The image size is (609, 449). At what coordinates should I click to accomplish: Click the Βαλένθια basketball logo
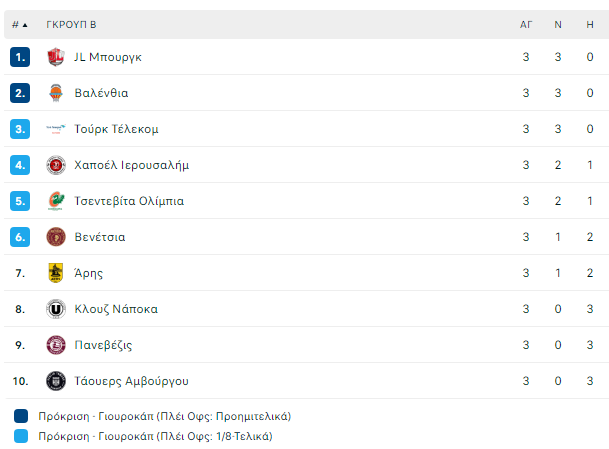pos(56,93)
